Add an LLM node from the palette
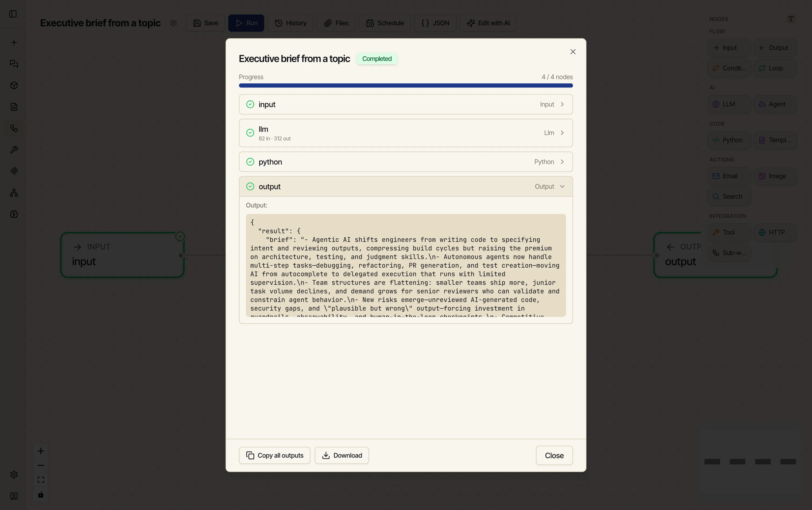Viewport: 812px width, 510px height. pos(729,104)
